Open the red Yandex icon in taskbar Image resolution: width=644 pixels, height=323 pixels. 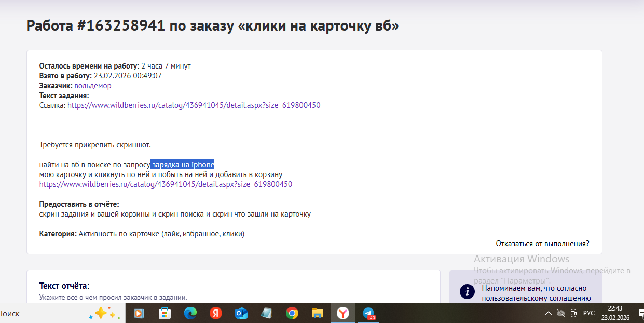click(216, 313)
